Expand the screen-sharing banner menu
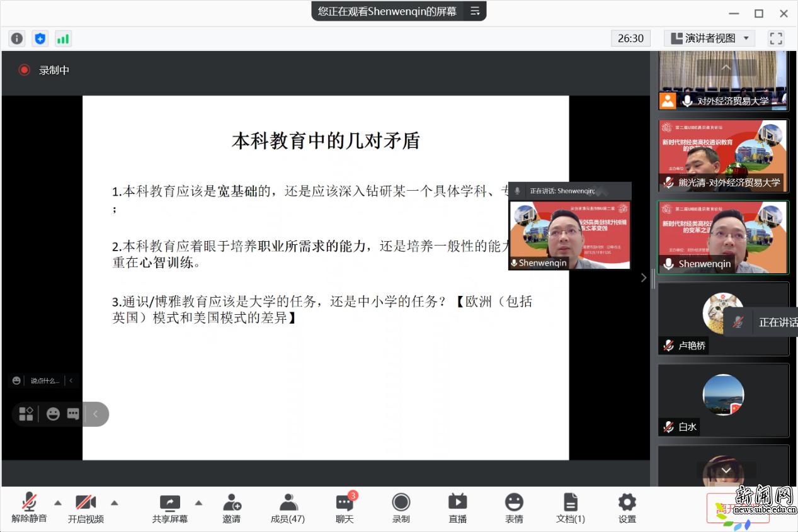This screenshot has width=798, height=532. (475, 11)
